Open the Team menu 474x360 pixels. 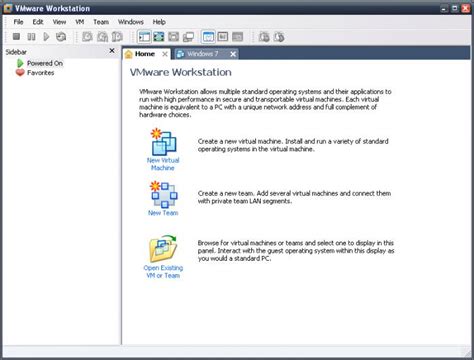(101, 22)
